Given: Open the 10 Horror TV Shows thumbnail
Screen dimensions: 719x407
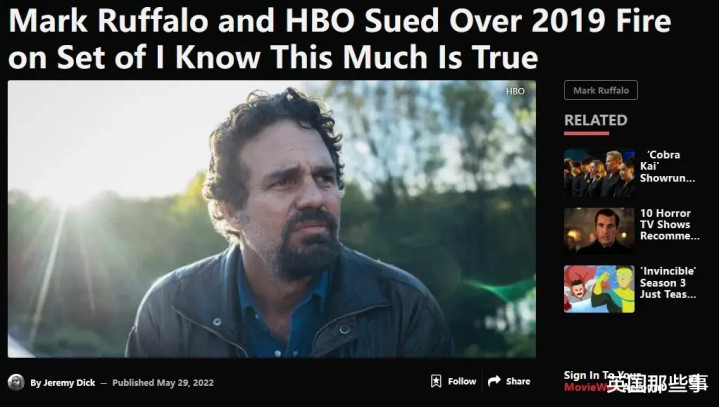Looking at the screenshot, I should [599, 231].
